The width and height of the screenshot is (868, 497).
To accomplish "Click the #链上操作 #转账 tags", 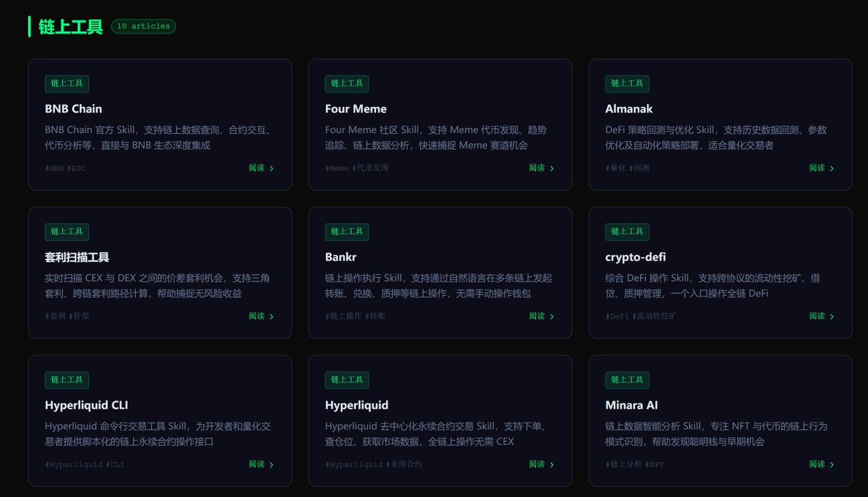I will tap(355, 316).
